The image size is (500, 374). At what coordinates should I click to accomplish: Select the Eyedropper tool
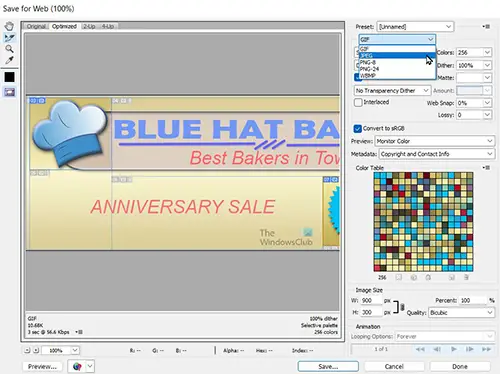9,60
